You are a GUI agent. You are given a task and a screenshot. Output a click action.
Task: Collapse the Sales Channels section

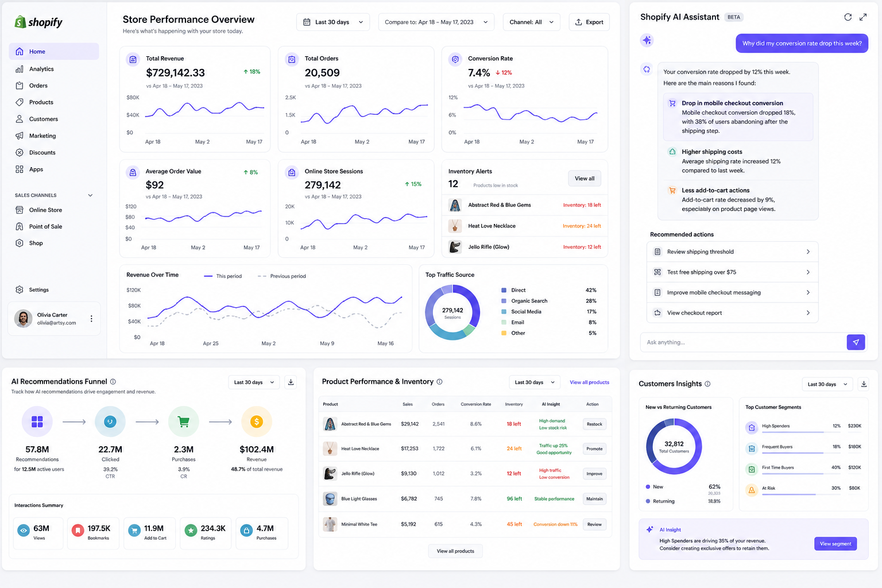point(90,195)
